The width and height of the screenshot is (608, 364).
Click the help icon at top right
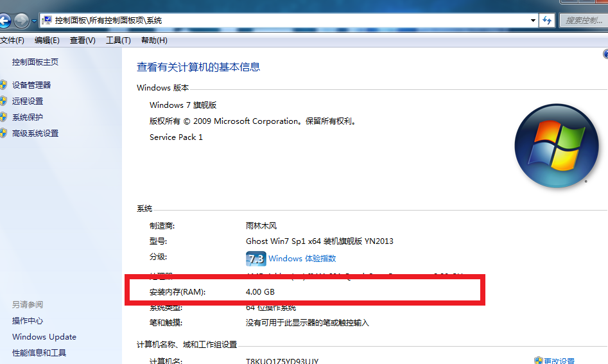pyautogui.click(x=605, y=54)
